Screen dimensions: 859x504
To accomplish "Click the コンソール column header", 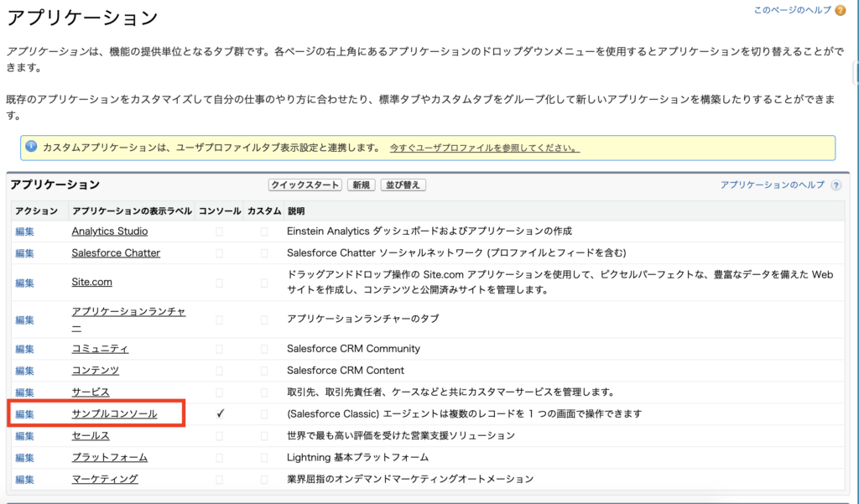I will [219, 211].
